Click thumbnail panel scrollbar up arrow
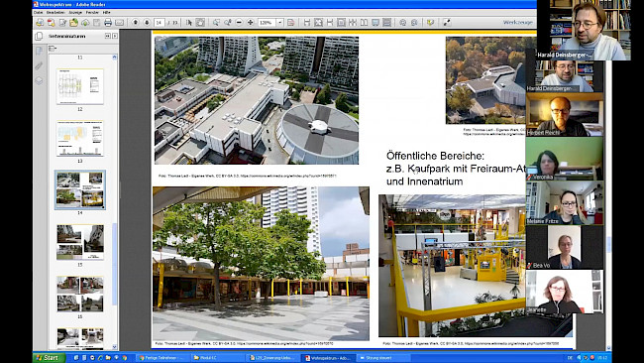This screenshot has height=363, width=644. point(115,58)
